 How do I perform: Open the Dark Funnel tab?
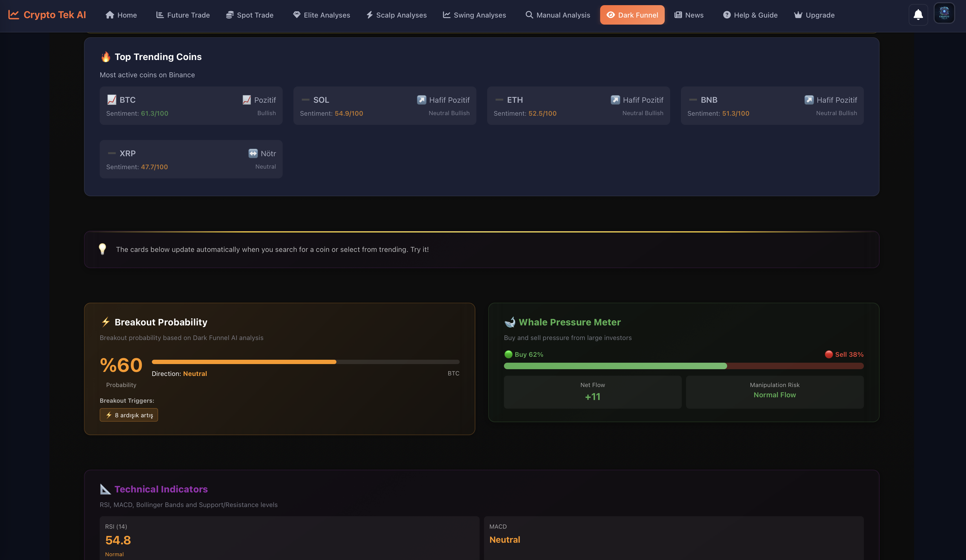(x=632, y=15)
